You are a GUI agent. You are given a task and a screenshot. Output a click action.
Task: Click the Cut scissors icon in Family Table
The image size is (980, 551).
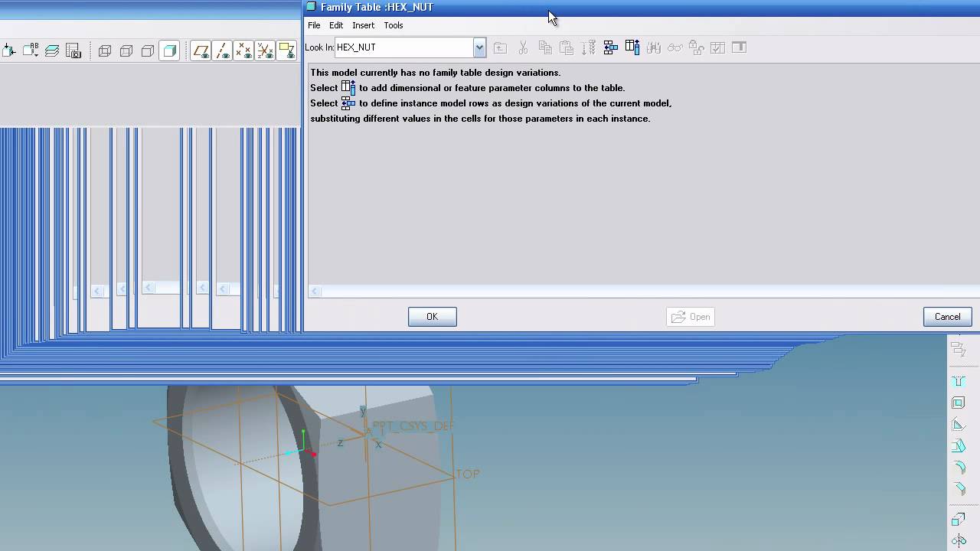point(523,47)
